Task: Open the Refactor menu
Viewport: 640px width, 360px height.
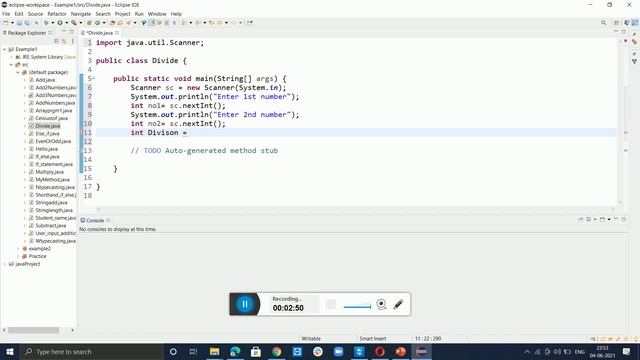Action: coord(57,14)
